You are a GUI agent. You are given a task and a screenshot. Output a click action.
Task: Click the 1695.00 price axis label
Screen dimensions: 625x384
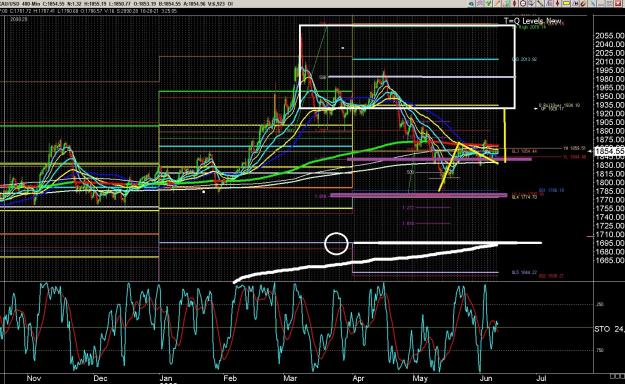[x=610, y=243]
